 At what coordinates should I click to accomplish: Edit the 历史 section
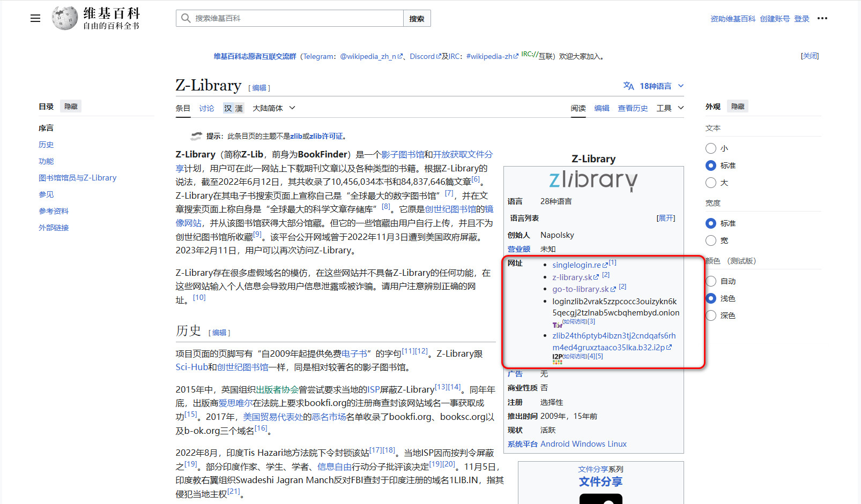click(x=219, y=333)
